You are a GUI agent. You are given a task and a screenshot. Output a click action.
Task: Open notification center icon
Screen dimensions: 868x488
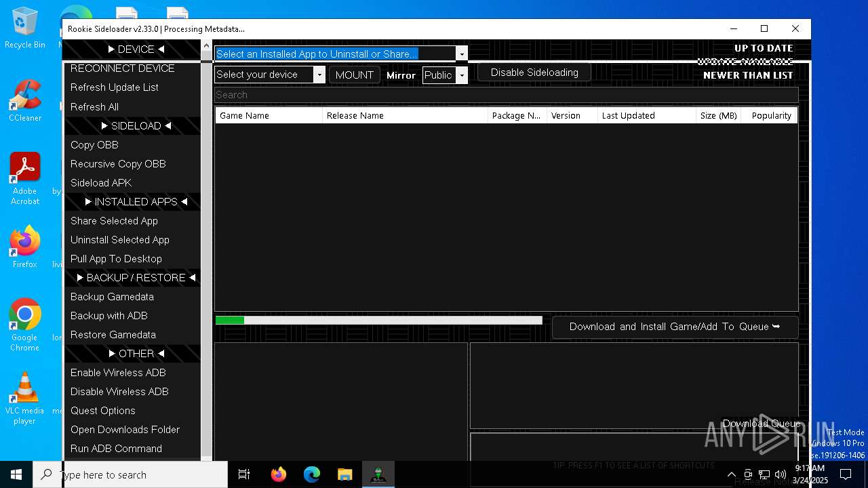tap(846, 474)
